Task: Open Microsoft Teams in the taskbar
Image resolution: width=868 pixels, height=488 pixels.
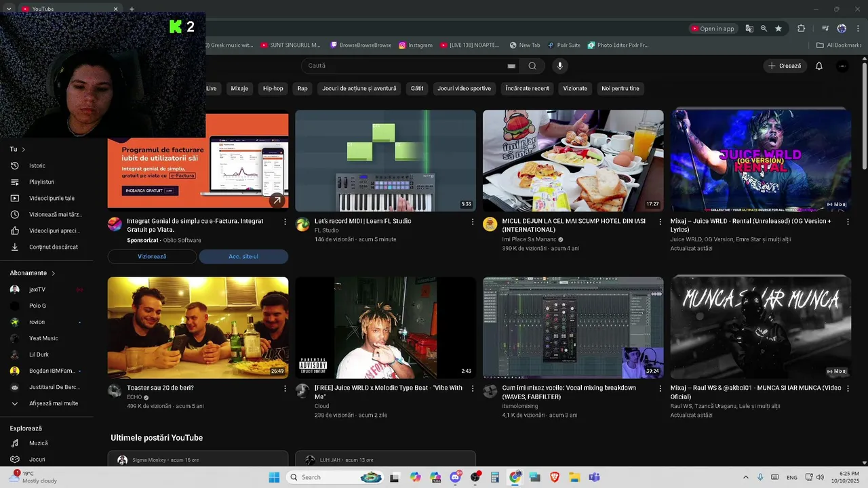Action: coord(594,477)
